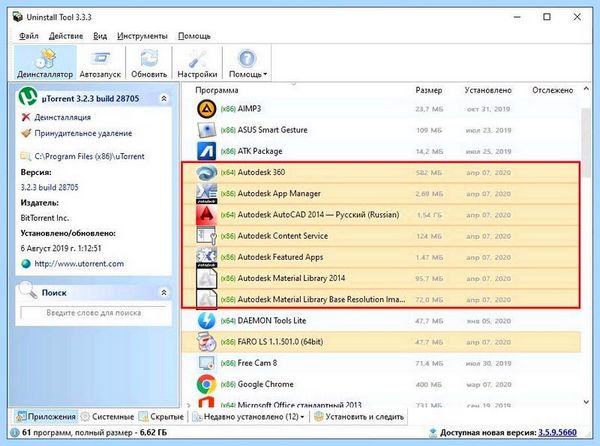Click the ATK Package icon

pos(207,151)
